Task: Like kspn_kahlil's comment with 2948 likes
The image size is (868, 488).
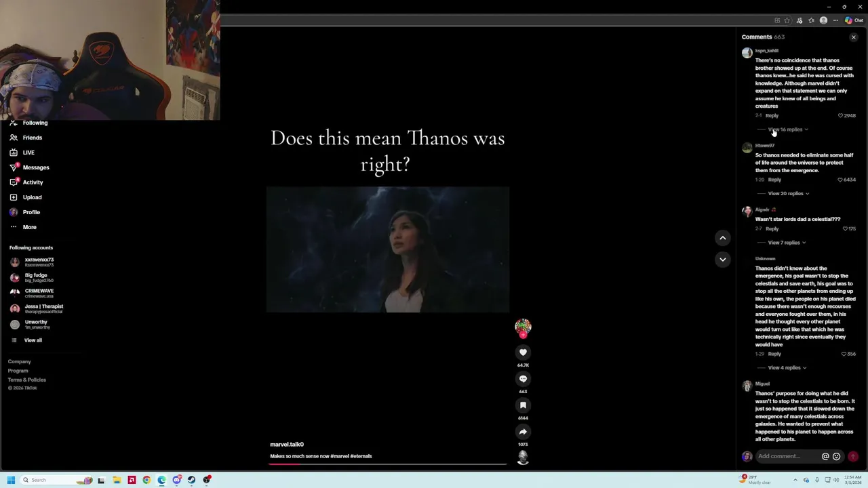Action: [841, 116]
